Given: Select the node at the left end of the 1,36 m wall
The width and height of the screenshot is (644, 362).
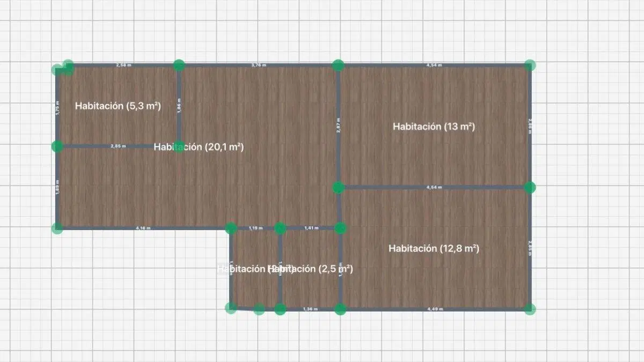Looking at the screenshot, I should 280,309.
